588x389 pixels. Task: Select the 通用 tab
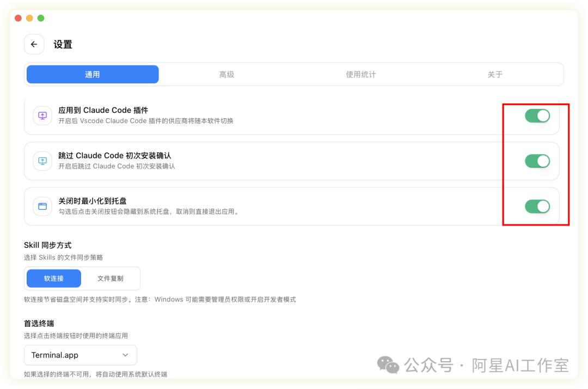[93, 75]
